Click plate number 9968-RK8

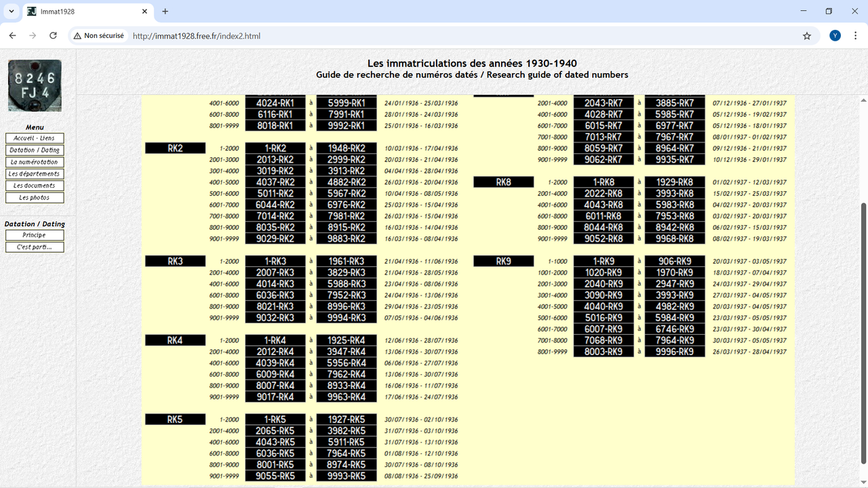pos(675,239)
